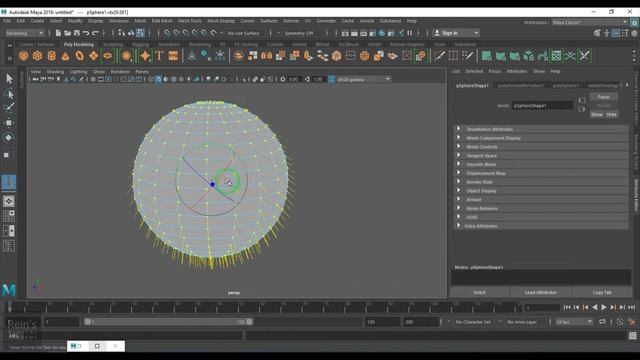This screenshot has height=360, width=640.
Task: Open the Mesh Tools menu
Action: 190,21
